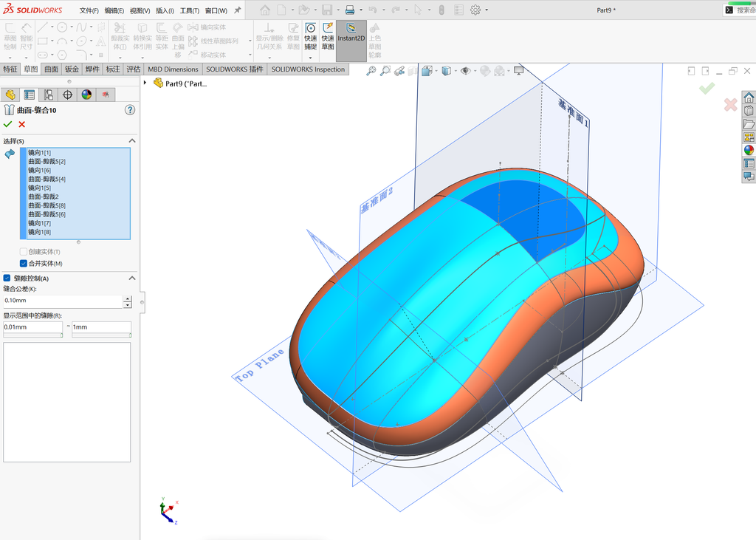Click Zoom to Fit in the view toolbar
Screen dimensions: 756x540
371,71
